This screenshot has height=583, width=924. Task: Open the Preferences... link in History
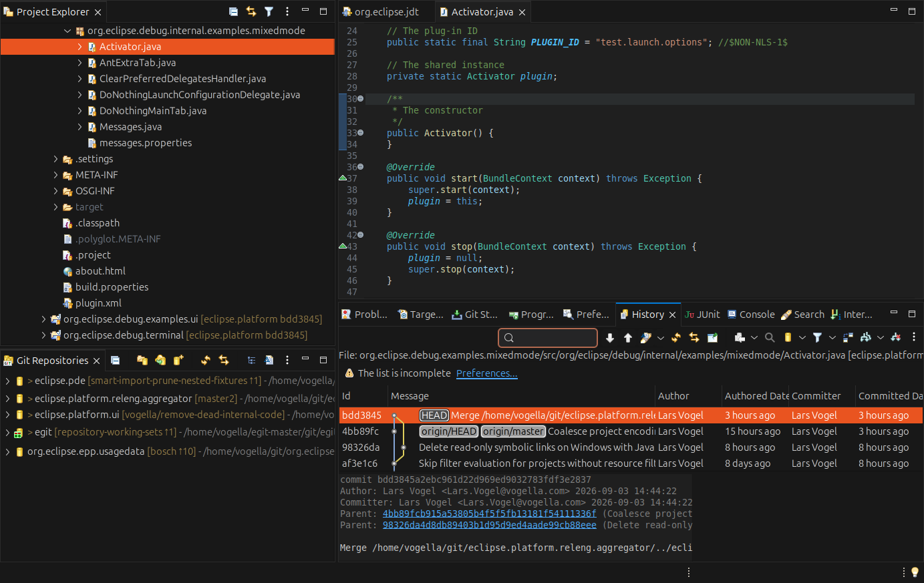click(486, 373)
